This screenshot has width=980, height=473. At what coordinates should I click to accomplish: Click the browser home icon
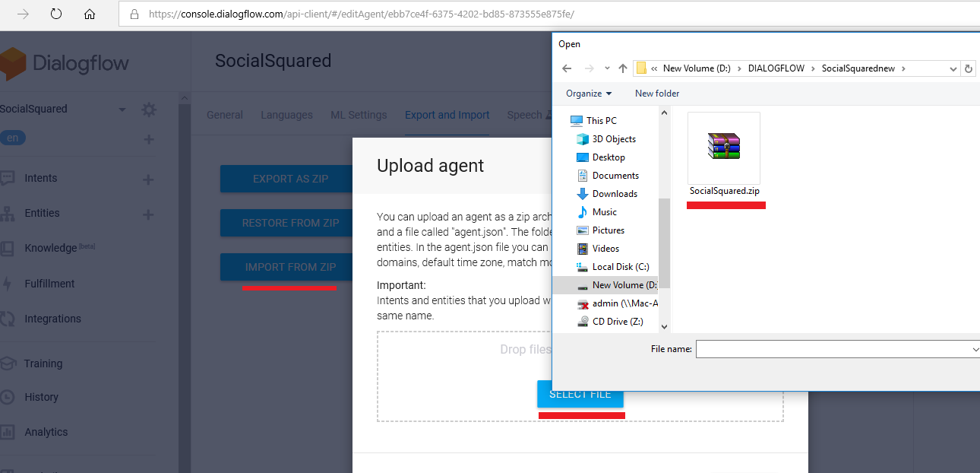point(90,14)
